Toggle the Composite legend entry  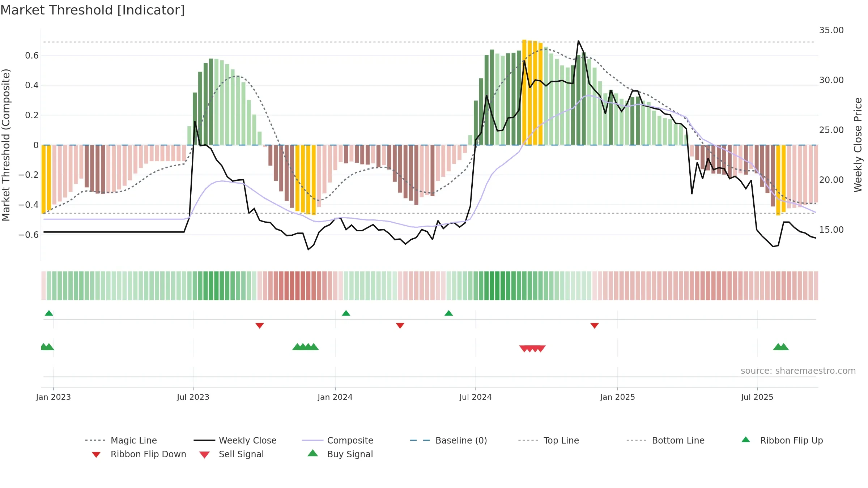coord(337,440)
